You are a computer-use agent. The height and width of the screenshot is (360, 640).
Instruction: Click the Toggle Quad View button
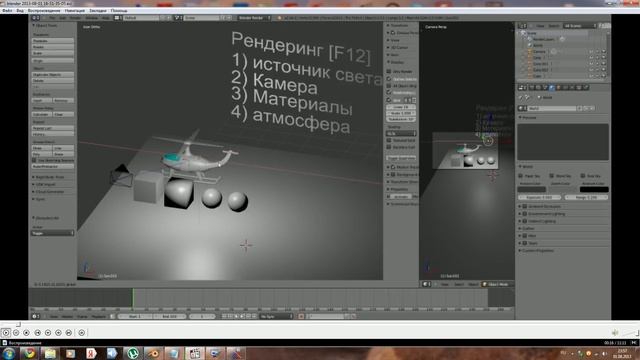401,158
